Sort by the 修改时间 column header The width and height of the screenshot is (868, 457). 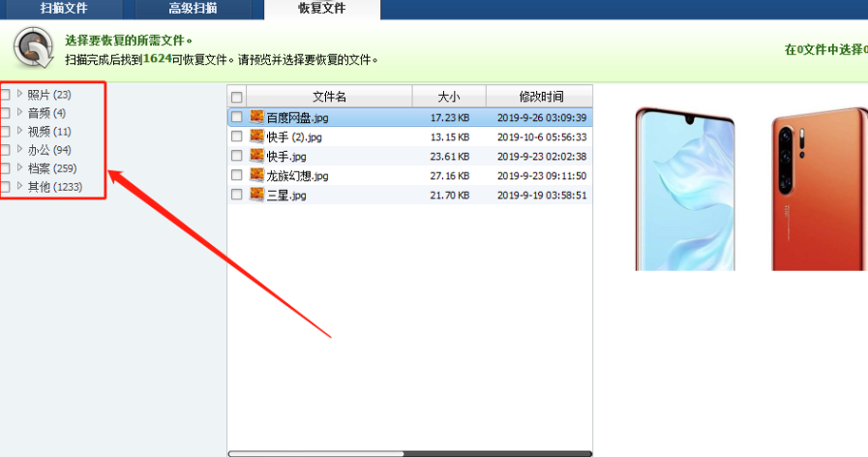click(540, 97)
